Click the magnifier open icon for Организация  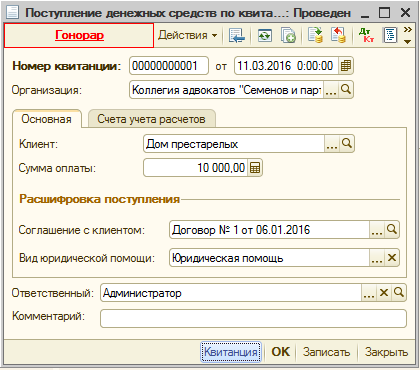click(346, 90)
